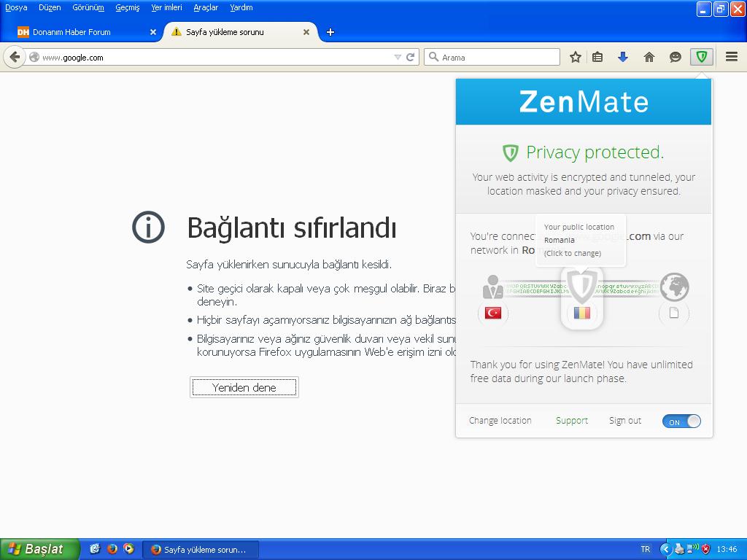Click the home icon in toolbar
747x560 pixels.
coord(649,57)
